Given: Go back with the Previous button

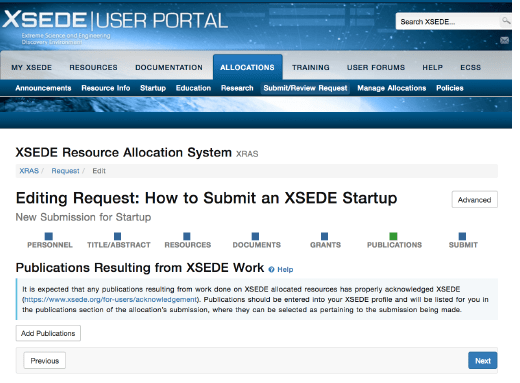Looking at the screenshot, I should coord(45,361).
